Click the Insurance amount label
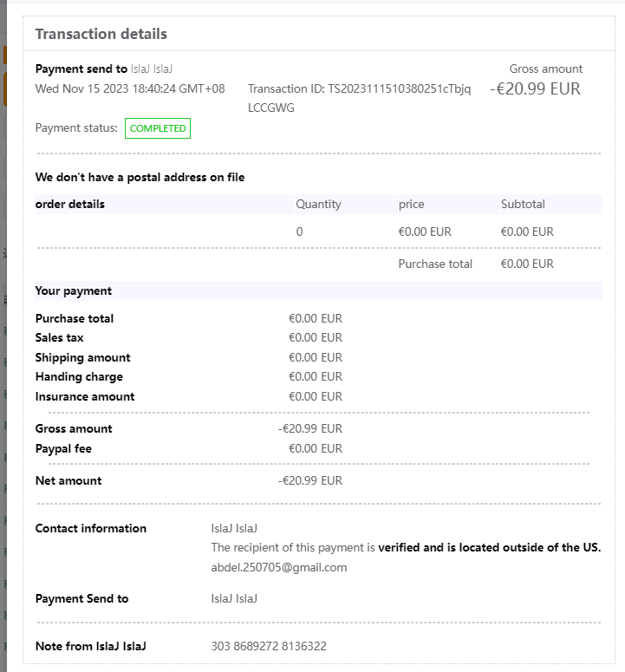The height and width of the screenshot is (672, 625). pos(85,396)
